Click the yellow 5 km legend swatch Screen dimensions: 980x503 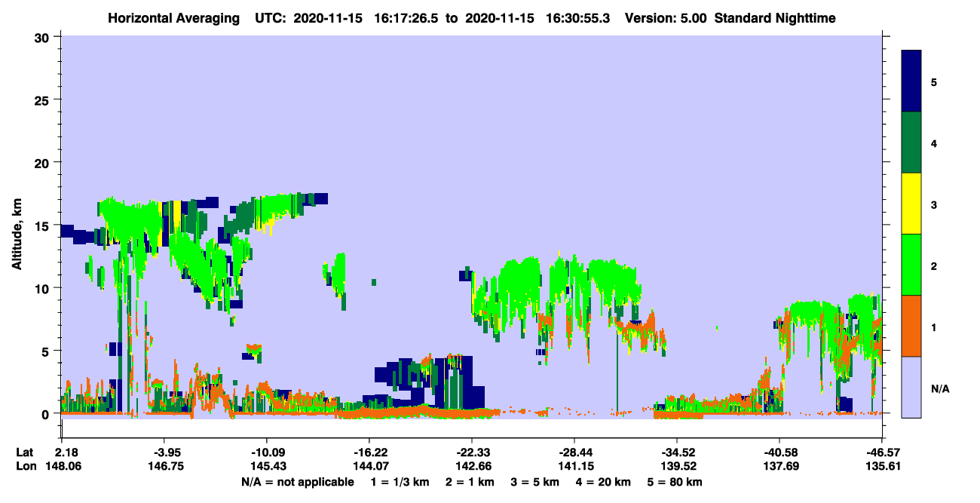click(911, 204)
